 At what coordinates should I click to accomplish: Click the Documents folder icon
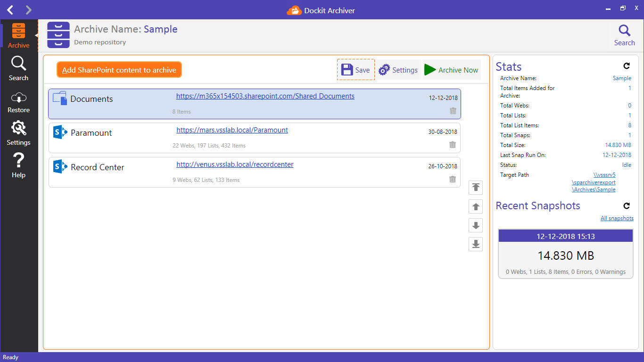point(60,98)
